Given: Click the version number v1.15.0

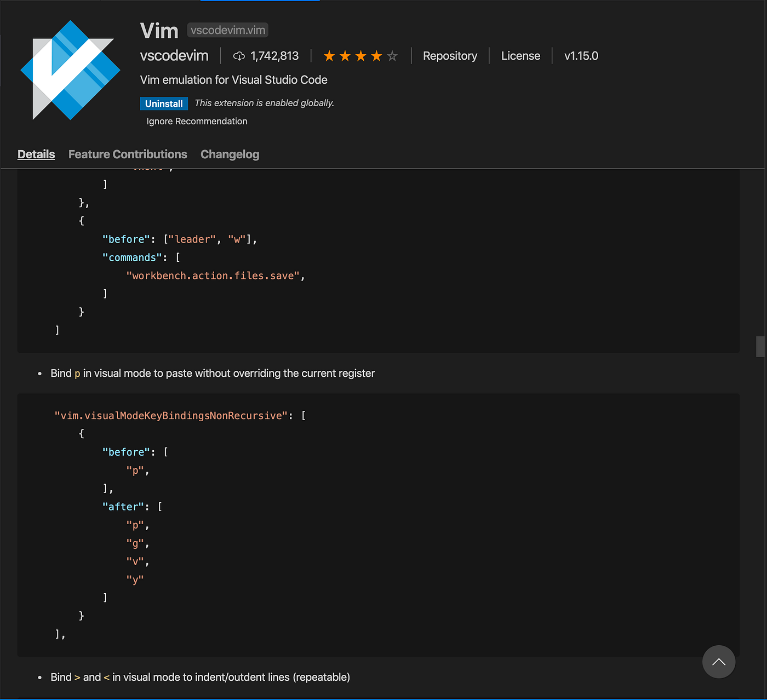Looking at the screenshot, I should (581, 55).
